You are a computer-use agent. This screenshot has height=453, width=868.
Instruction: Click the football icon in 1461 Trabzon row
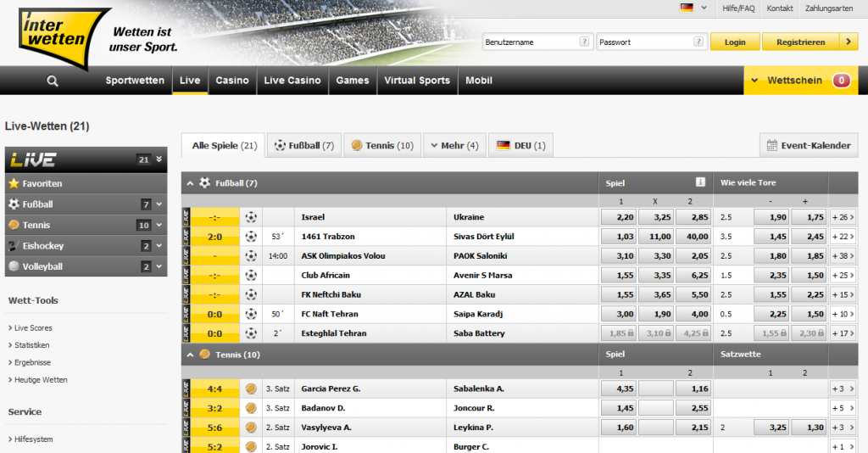coord(251,237)
